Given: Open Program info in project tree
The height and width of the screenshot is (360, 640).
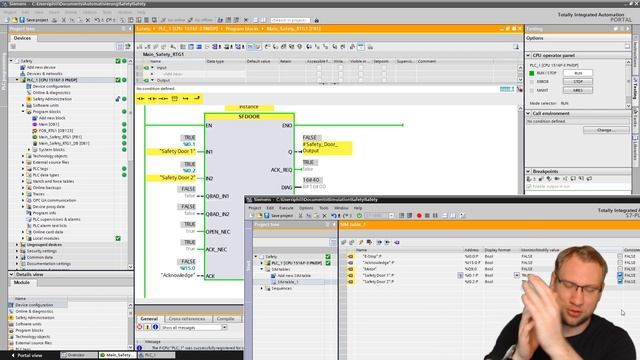Looking at the screenshot, I should (44, 213).
